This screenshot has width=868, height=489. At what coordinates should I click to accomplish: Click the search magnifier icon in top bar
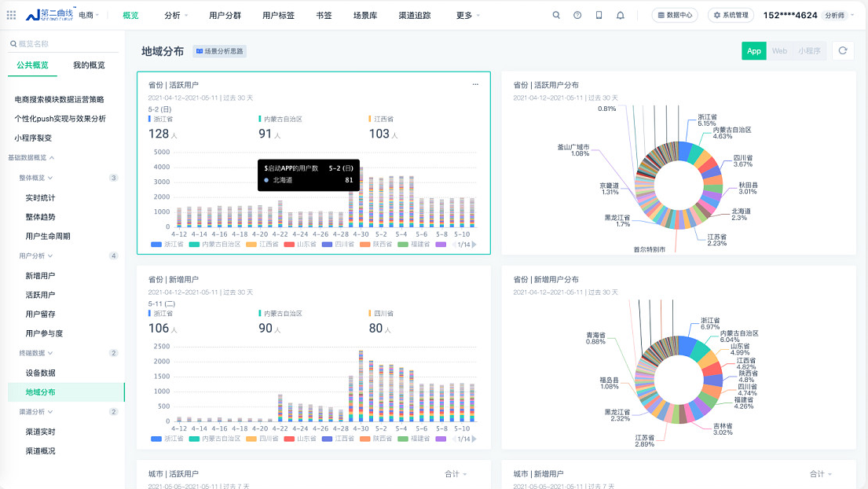point(557,15)
